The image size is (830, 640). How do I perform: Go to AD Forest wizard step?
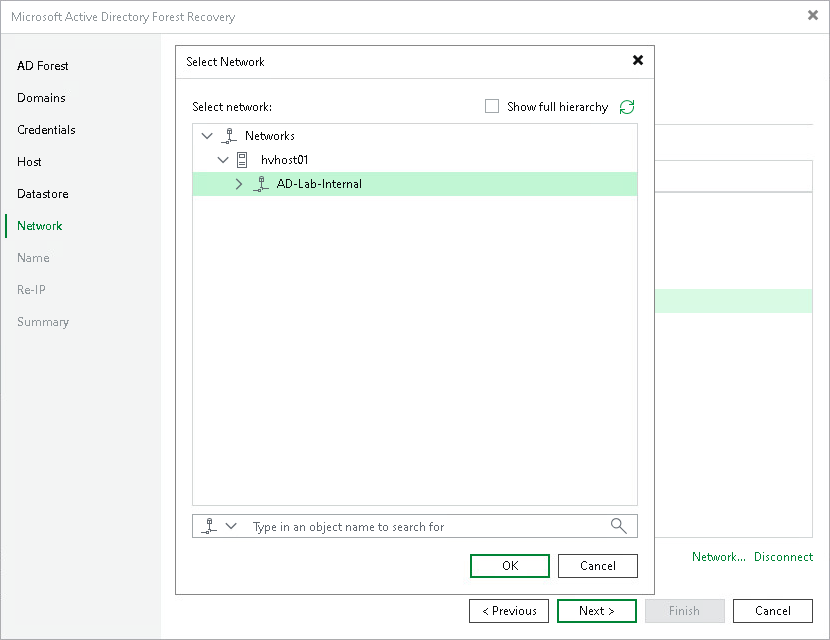[42, 66]
